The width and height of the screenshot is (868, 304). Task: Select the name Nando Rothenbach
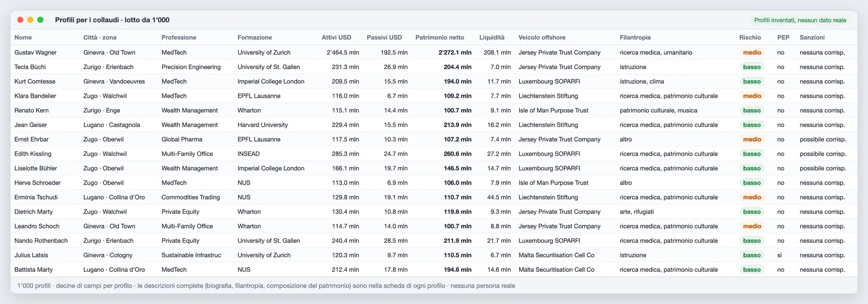pos(41,240)
